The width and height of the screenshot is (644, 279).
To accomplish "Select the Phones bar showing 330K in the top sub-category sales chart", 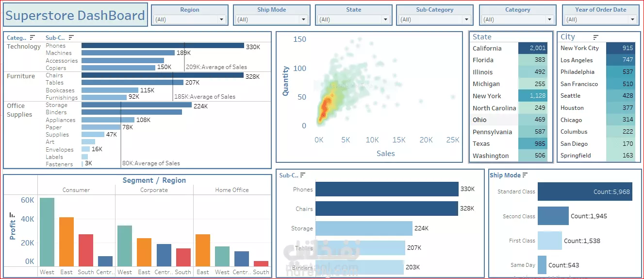I will [387, 190].
